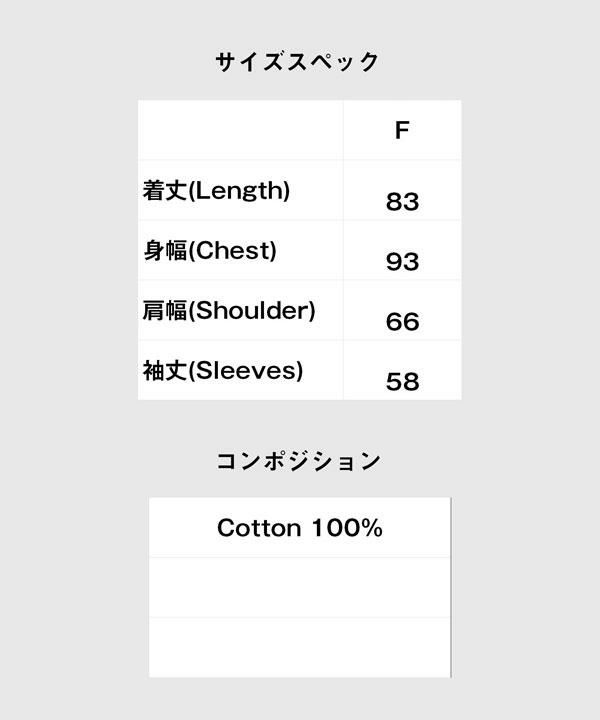Click the empty middle composition table row

[x=299, y=587]
